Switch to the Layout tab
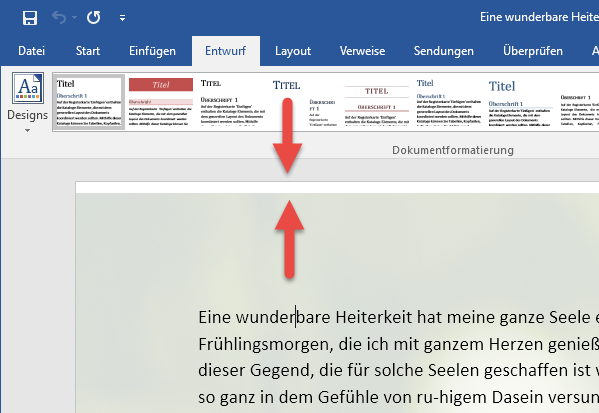The width and height of the screenshot is (599, 413). pyautogui.click(x=293, y=51)
